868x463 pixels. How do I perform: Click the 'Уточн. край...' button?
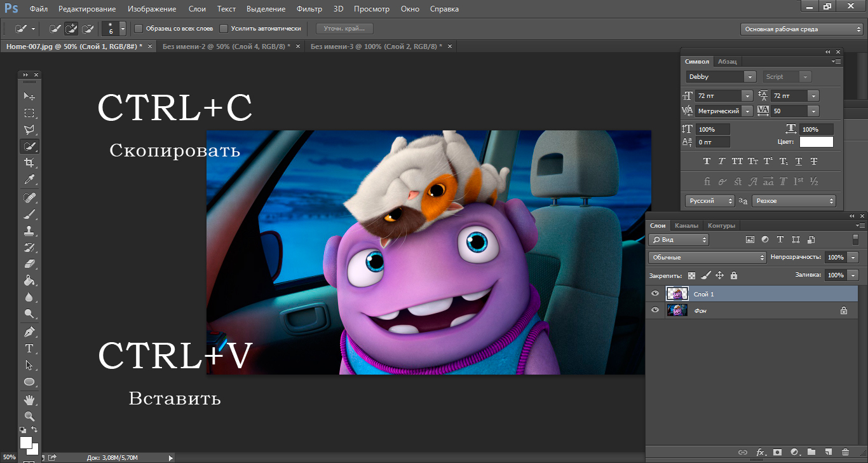coord(344,29)
